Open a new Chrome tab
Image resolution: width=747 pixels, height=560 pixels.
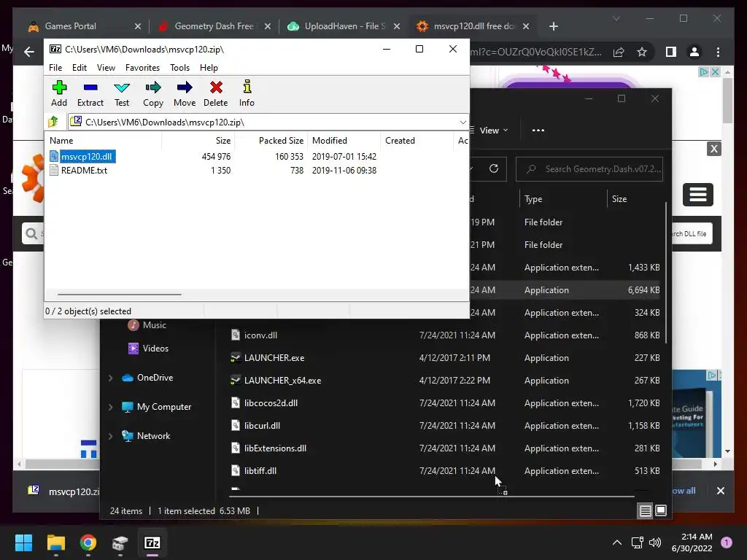tap(553, 26)
